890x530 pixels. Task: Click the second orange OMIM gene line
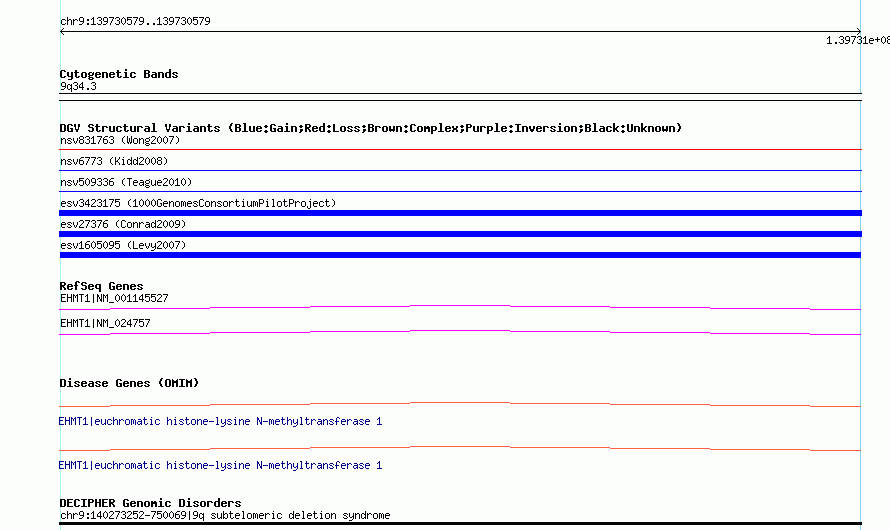(x=460, y=449)
